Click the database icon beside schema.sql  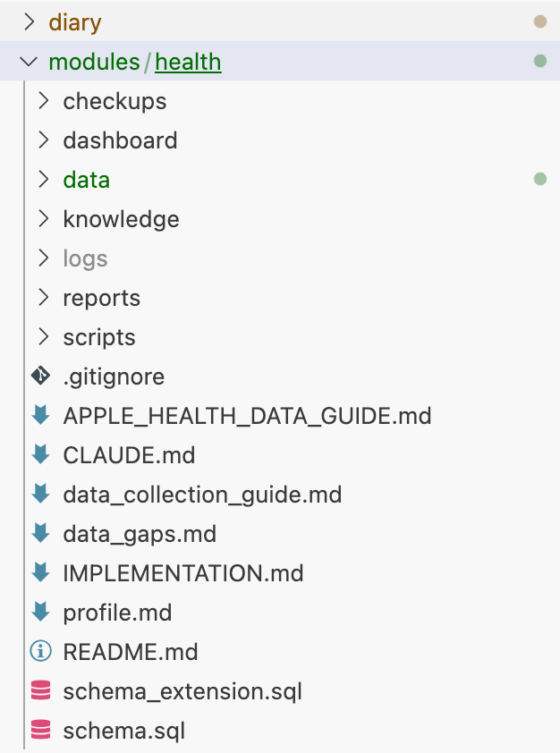40,731
